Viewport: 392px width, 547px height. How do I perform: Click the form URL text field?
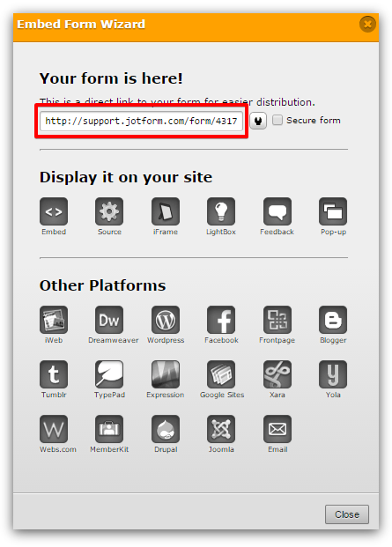tap(141, 121)
